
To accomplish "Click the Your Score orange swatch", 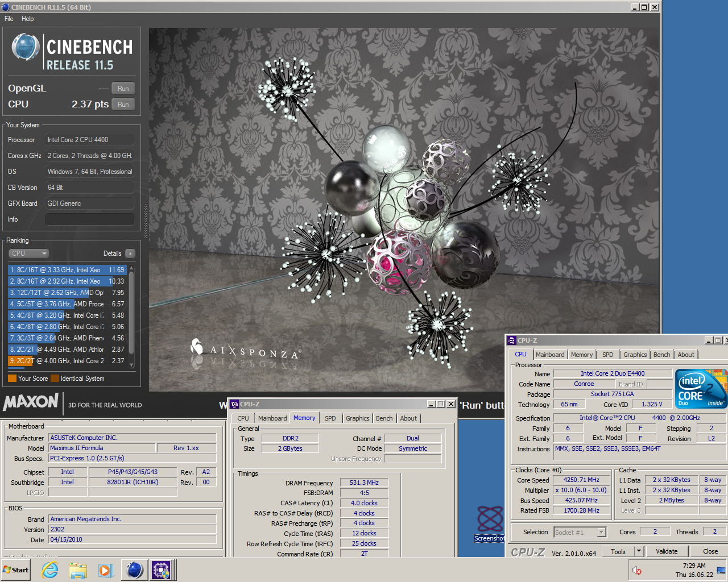I will pos(12,379).
